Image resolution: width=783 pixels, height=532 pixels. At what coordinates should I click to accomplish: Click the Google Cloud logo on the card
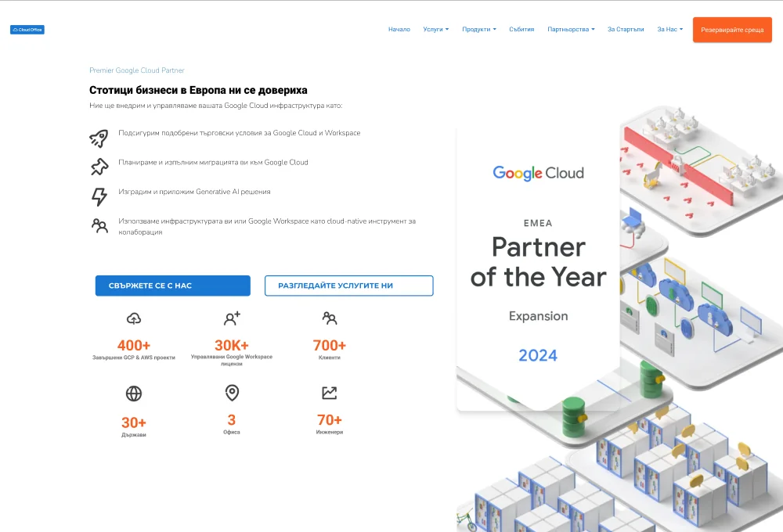pyautogui.click(x=539, y=173)
